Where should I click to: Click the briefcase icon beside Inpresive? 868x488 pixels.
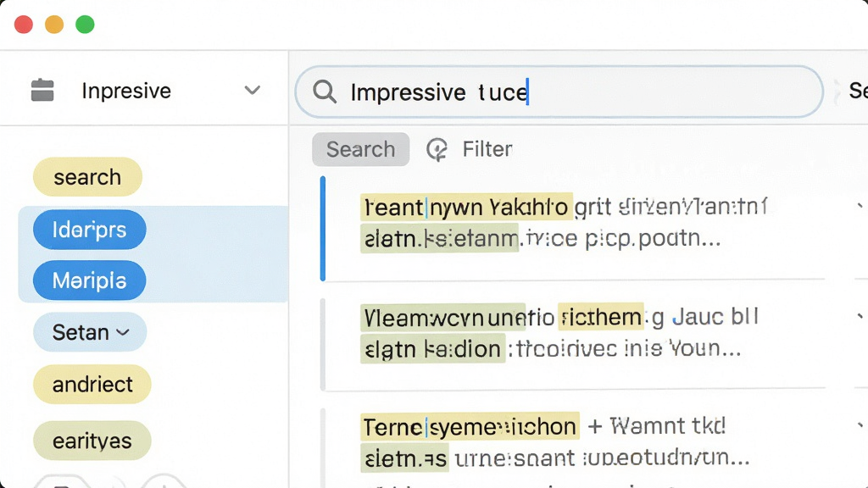click(x=42, y=90)
